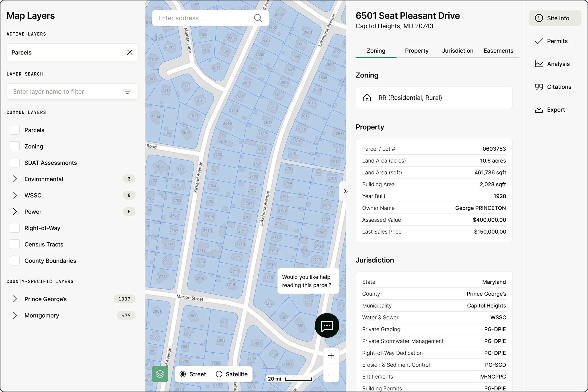Click the parcel help prompt bubble
This screenshot has width=588, height=392.
point(308,281)
